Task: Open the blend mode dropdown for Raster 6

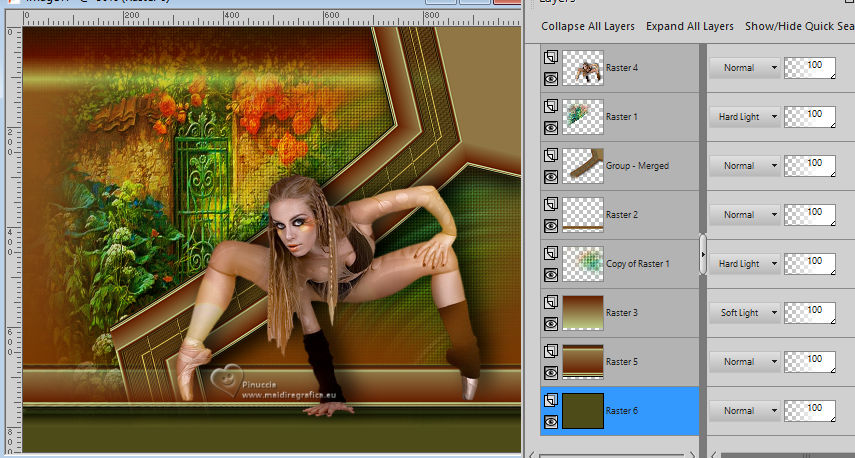Action: [744, 411]
